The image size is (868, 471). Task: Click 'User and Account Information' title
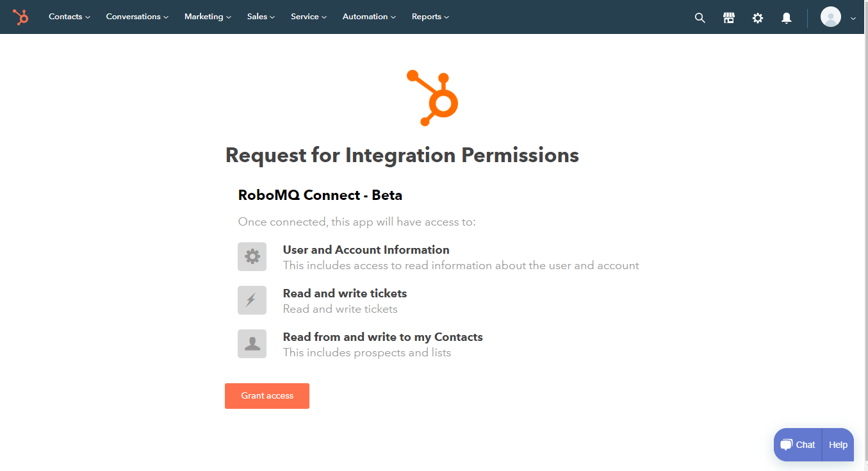[x=366, y=250]
